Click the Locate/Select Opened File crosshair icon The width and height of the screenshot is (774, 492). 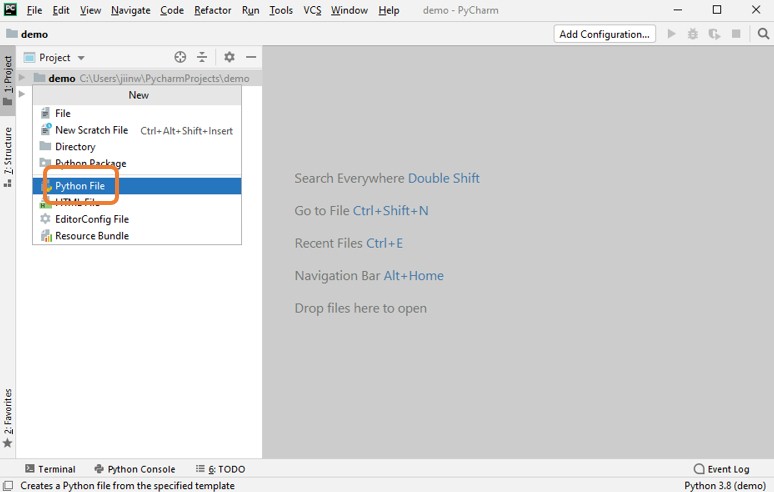pos(180,57)
